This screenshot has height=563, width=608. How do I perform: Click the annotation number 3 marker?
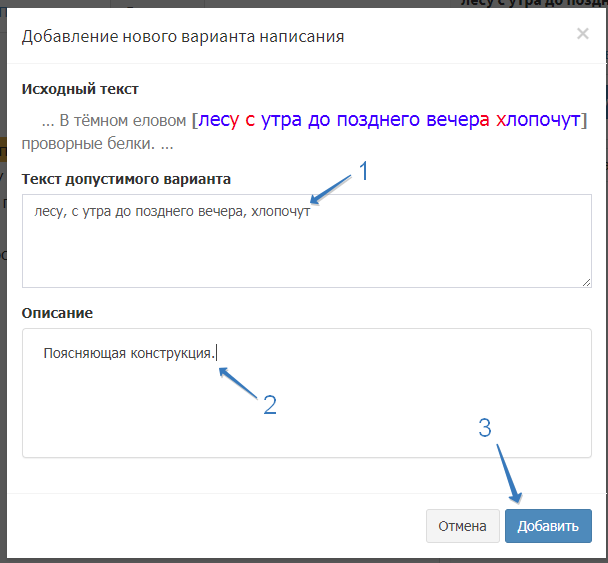[x=484, y=427]
